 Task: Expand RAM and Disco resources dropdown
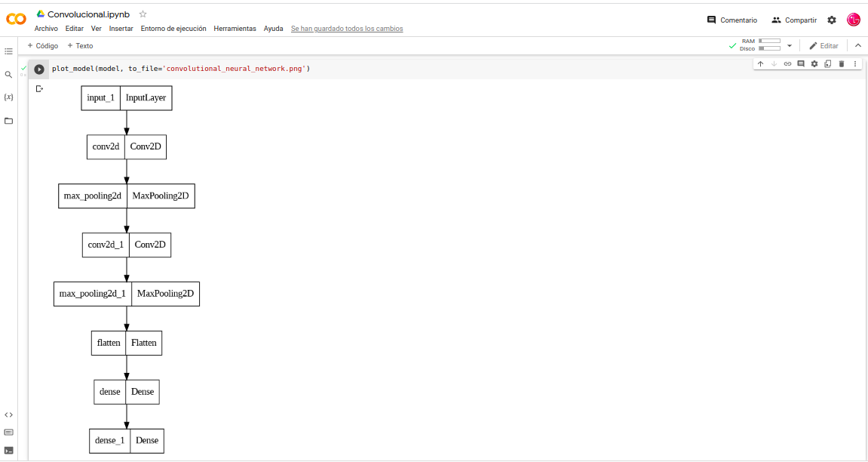(x=790, y=45)
